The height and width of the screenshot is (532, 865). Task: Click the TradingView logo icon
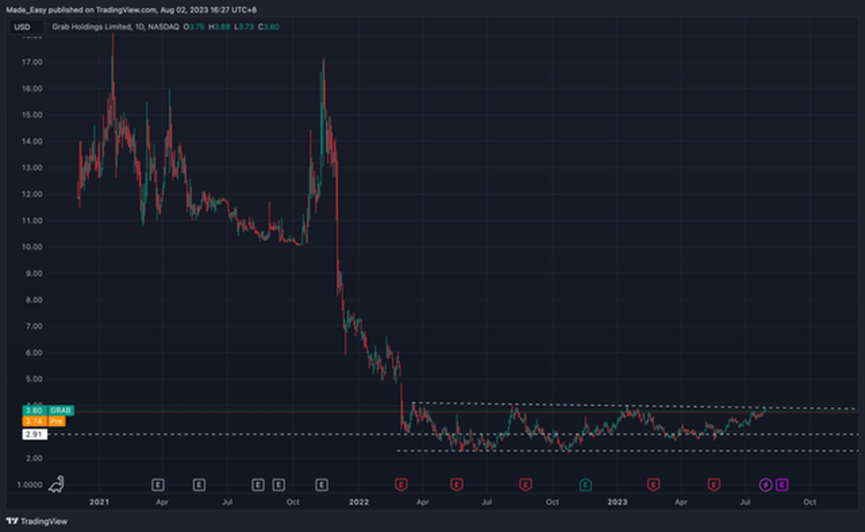tap(12, 521)
